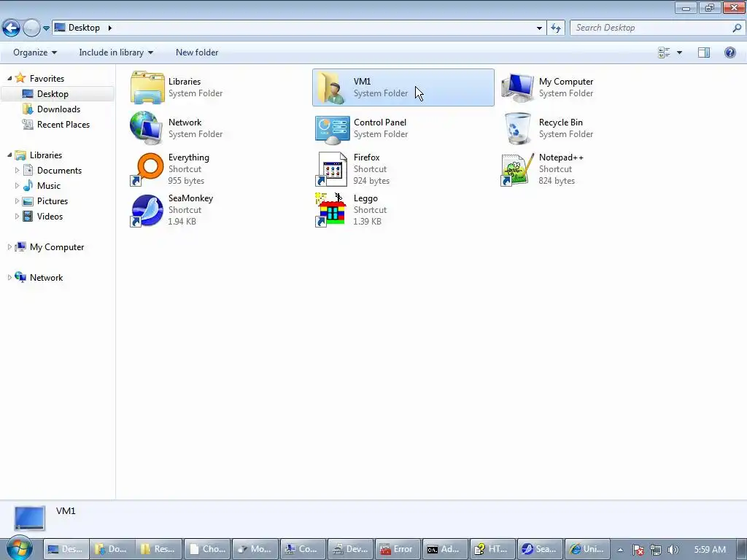
Task: Show the preview pane
Action: pyautogui.click(x=704, y=52)
